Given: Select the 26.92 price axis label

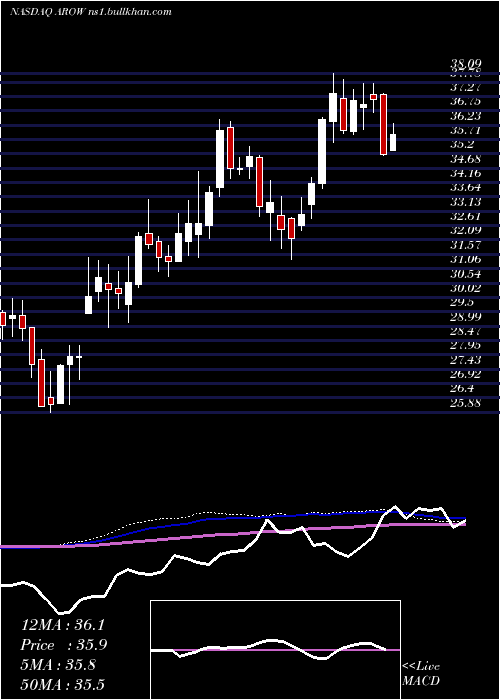Looking at the screenshot, I should [466, 374].
